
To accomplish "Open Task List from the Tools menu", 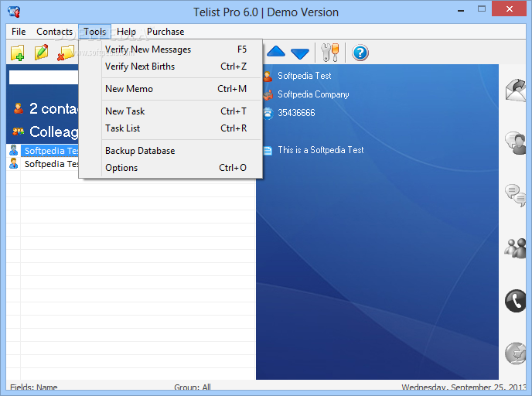I will click(171, 128).
